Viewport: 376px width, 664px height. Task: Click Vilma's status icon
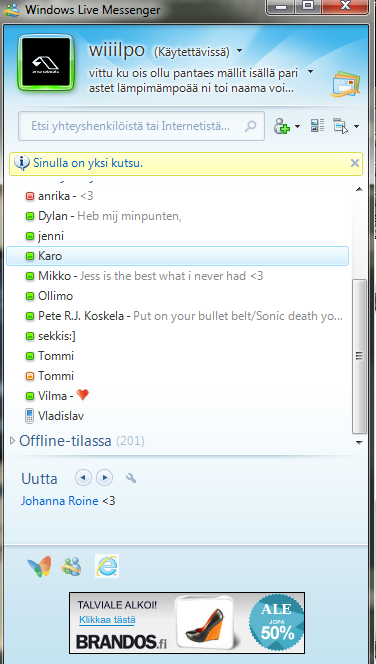click(x=30, y=396)
